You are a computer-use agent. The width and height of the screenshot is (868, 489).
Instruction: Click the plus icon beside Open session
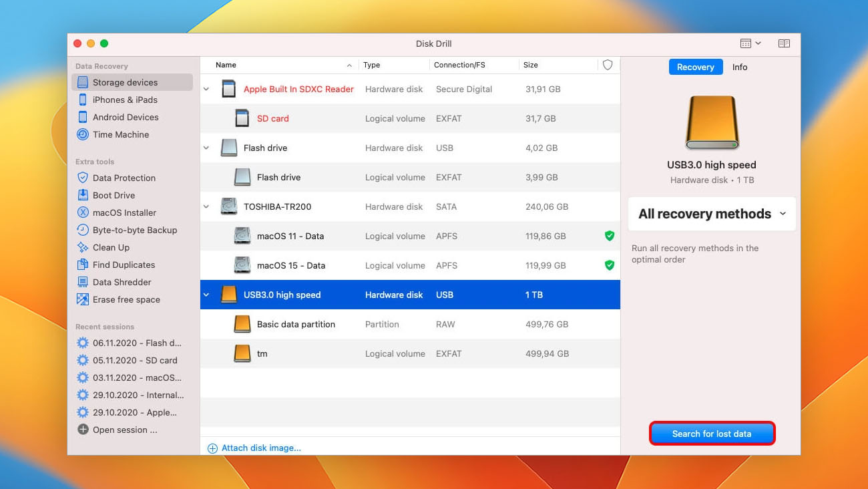click(x=83, y=430)
